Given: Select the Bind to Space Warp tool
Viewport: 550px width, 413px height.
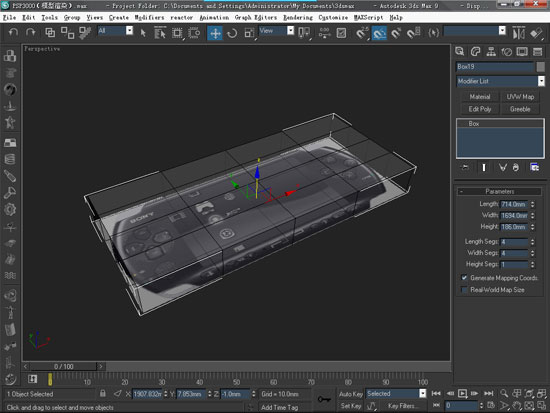Looking at the screenshot, I should click(x=85, y=33).
